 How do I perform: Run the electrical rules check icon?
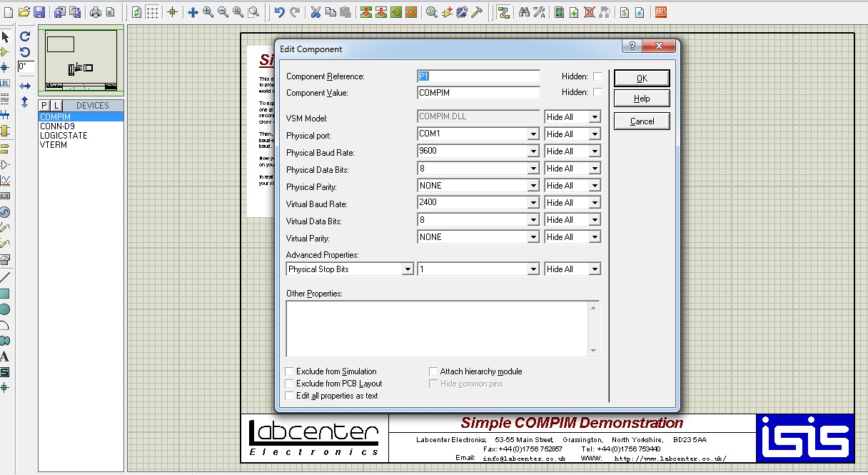point(640,12)
